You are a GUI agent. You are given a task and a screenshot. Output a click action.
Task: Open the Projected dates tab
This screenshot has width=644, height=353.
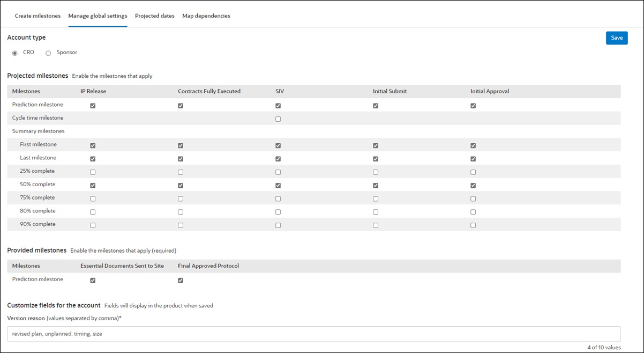154,16
